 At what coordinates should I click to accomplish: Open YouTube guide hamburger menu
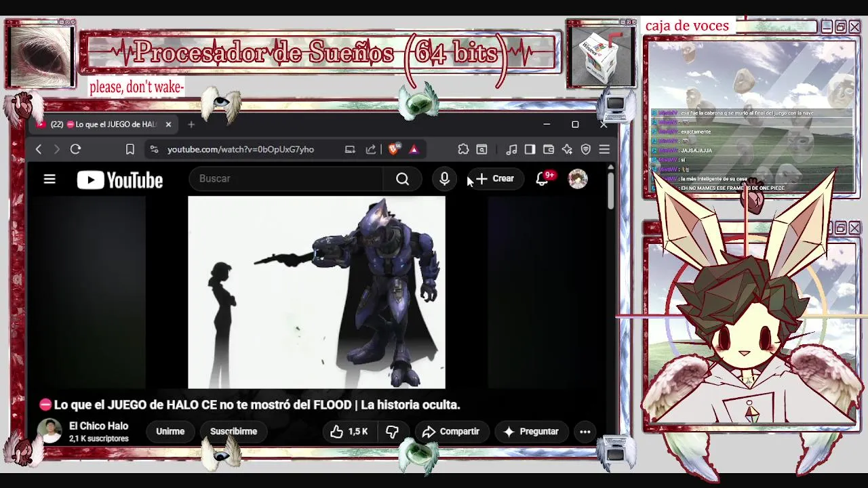click(50, 179)
